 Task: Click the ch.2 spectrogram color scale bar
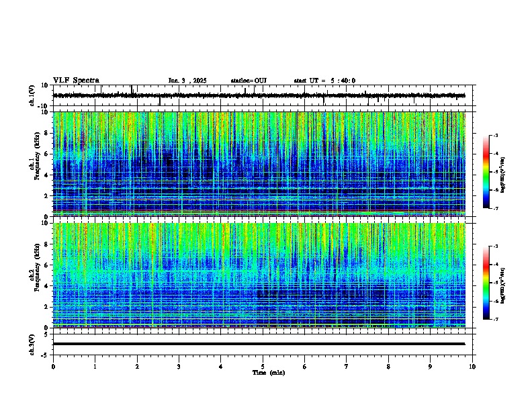coord(486,283)
